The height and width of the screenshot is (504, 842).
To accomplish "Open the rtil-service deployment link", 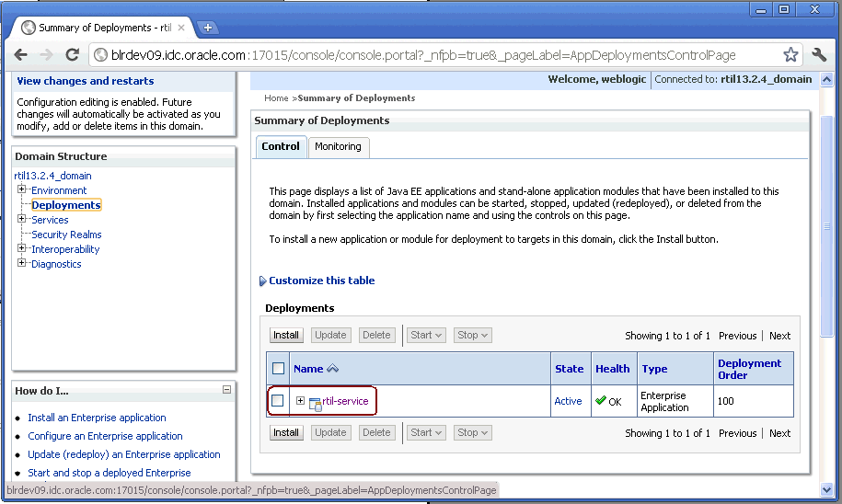I will pos(345,401).
